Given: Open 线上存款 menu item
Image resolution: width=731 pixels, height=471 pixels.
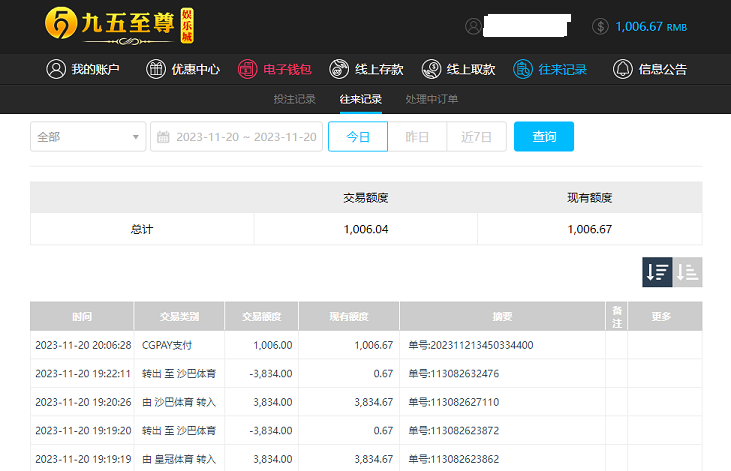Looking at the screenshot, I should 366,69.
